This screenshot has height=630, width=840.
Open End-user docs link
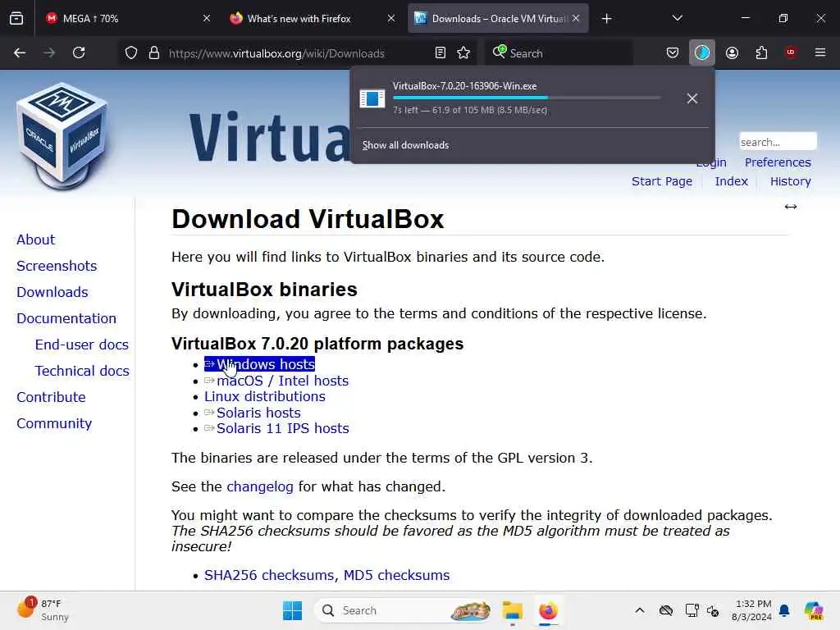(82, 345)
